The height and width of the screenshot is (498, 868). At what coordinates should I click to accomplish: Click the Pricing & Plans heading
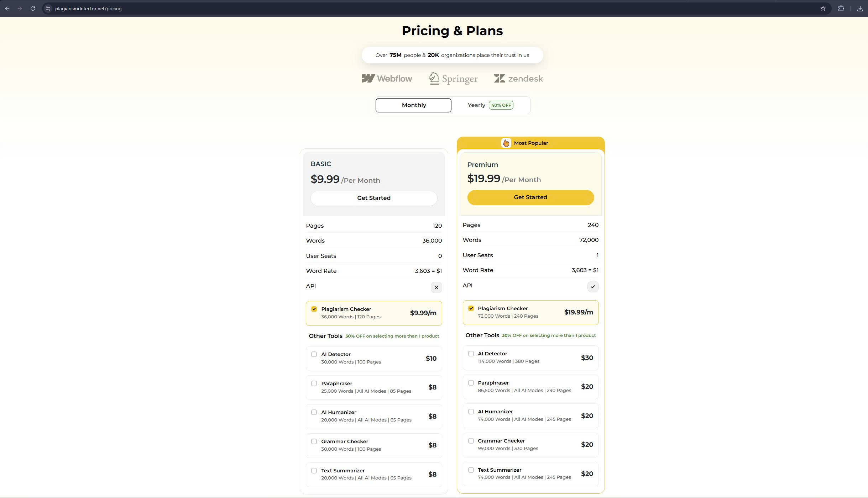(x=452, y=31)
